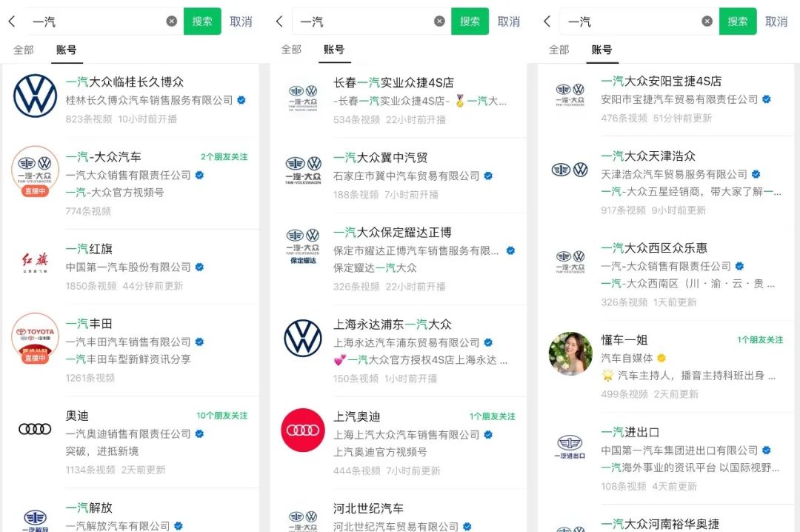The height and width of the screenshot is (532, 800).
Task: Open avatar of 一汽大众天津浩众
Action: pyautogui.click(x=570, y=170)
